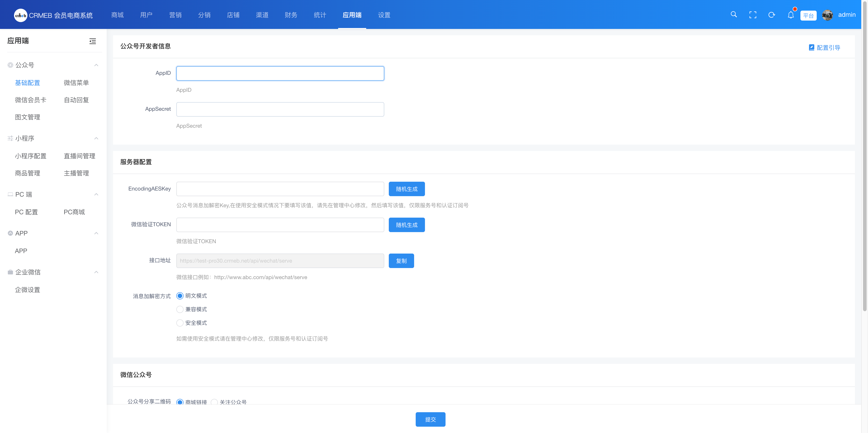Focus the EncodingAESKey input field
The height and width of the screenshot is (433, 868).
point(280,189)
